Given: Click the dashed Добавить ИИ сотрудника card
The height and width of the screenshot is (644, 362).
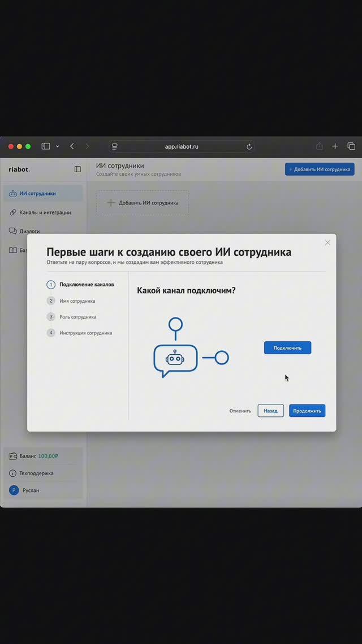Looking at the screenshot, I should tap(143, 202).
